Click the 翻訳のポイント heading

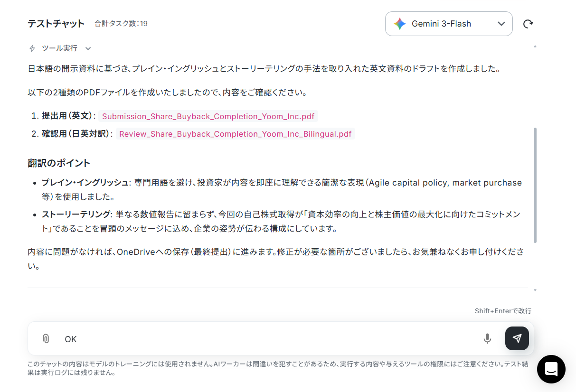[59, 163]
